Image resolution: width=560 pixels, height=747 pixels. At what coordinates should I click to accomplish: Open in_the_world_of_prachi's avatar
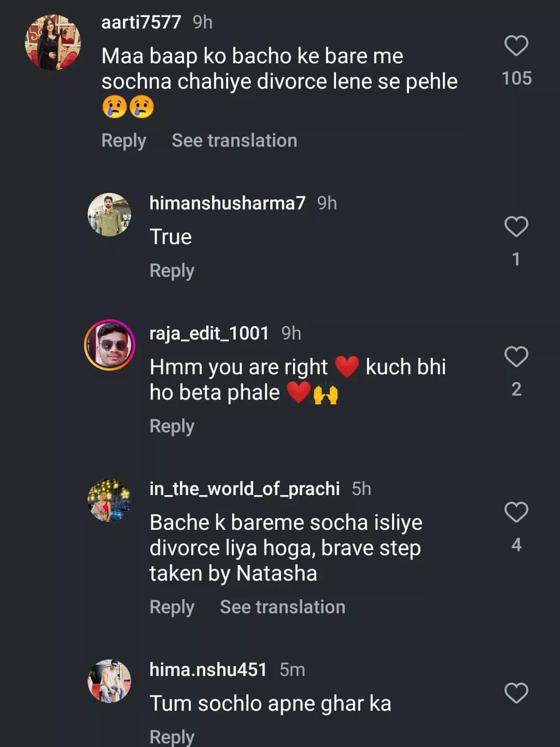coord(109,500)
